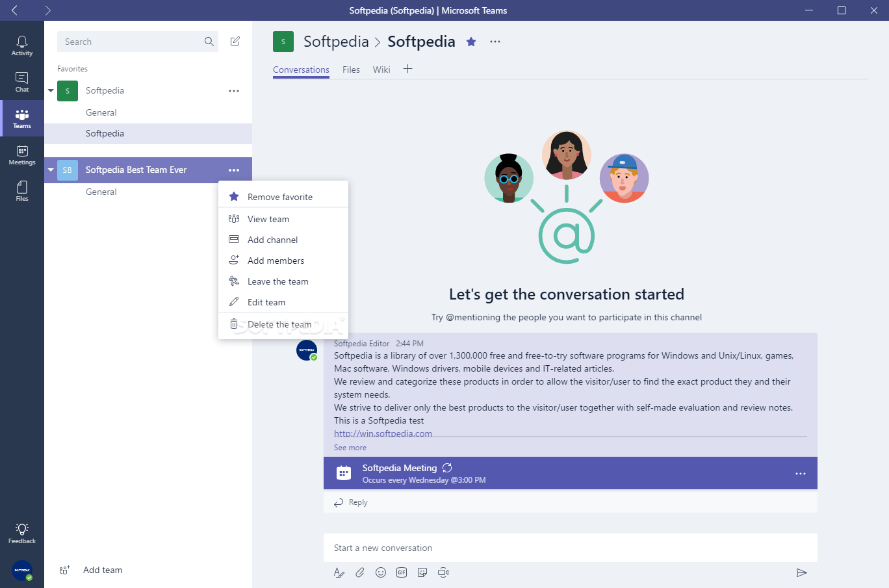Select Remove favorite in context menu
This screenshot has width=889, height=588.
283,197
